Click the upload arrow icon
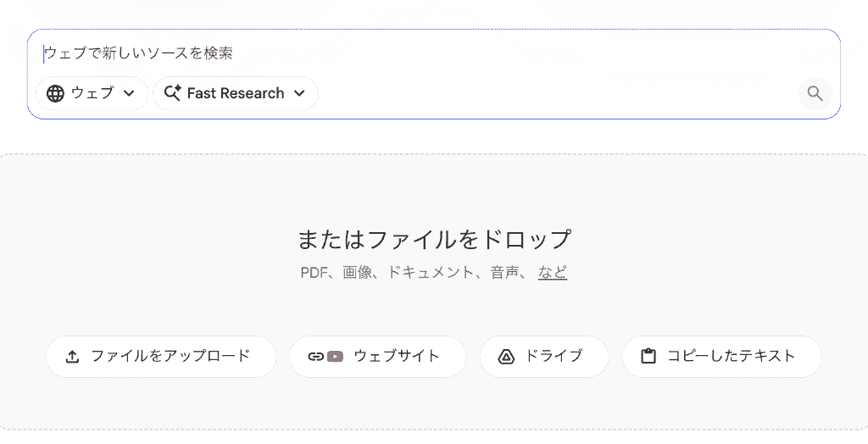This screenshot has width=868, height=444. pyautogui.click(x=72, y=357)
